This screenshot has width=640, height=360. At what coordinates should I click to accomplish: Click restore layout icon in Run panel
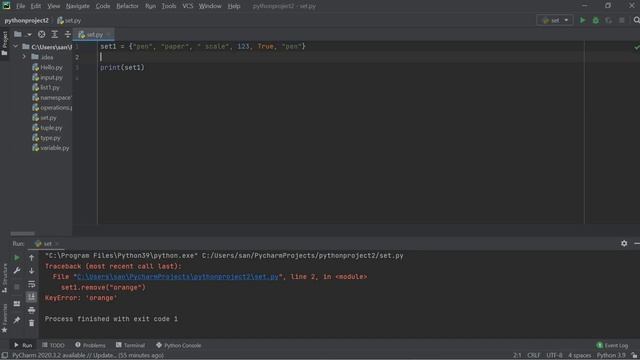pyautogui.click(x=17, y=304)
